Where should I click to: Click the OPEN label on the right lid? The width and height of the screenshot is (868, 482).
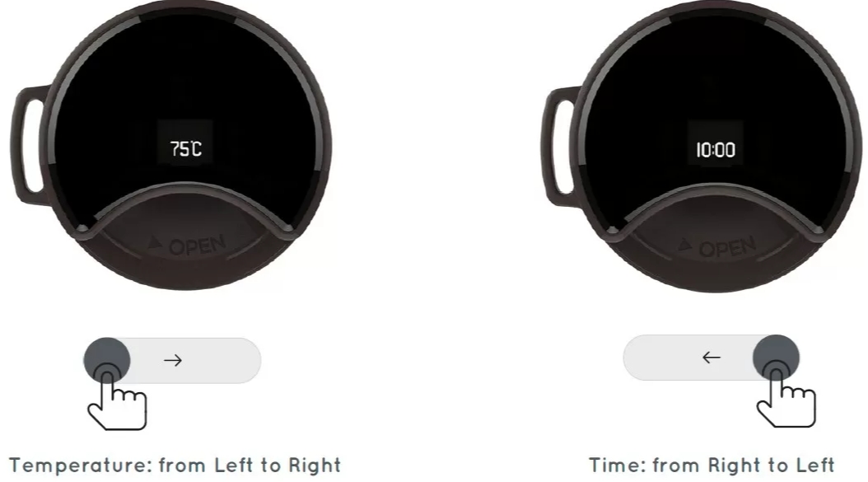(727, 247)
